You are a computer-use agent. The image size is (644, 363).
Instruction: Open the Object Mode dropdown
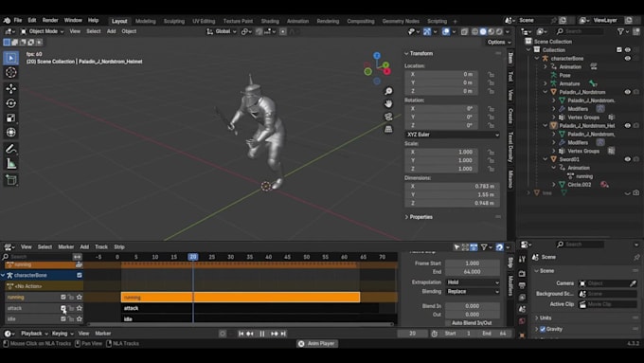point(43,31)
